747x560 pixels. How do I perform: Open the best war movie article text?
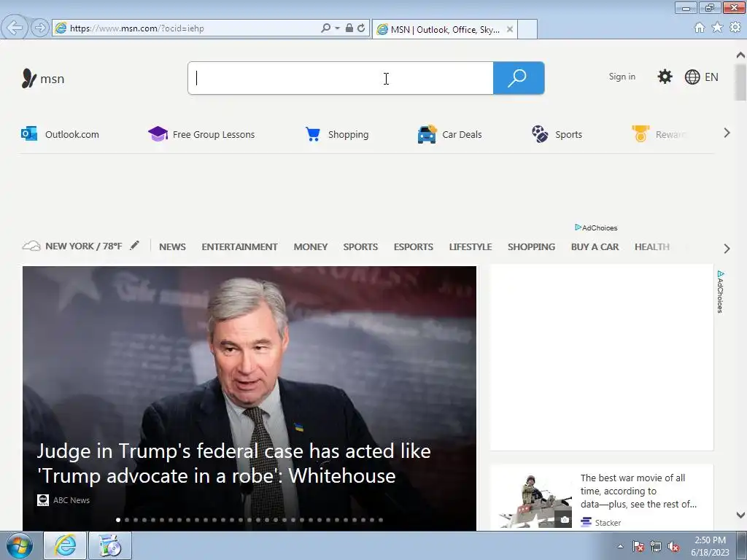[x=638, y=491]
